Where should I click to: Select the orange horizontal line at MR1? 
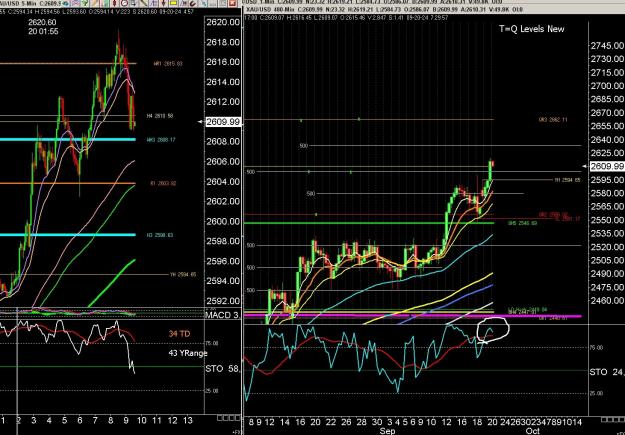click(68, 63)
